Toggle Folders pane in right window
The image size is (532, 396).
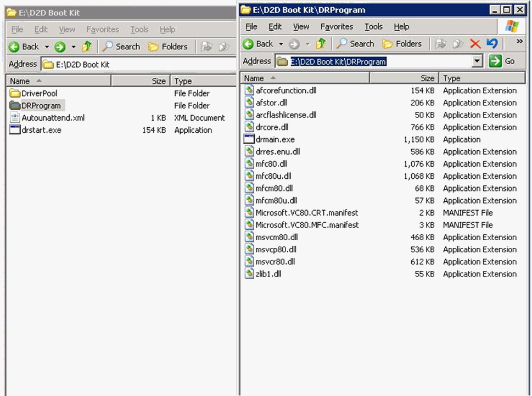coord(402,44)
